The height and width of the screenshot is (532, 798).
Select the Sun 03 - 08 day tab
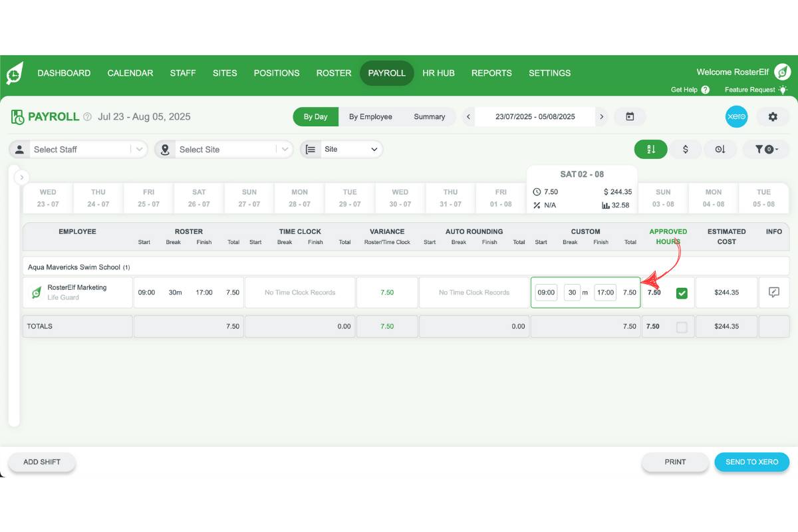[x=663, y=198]
